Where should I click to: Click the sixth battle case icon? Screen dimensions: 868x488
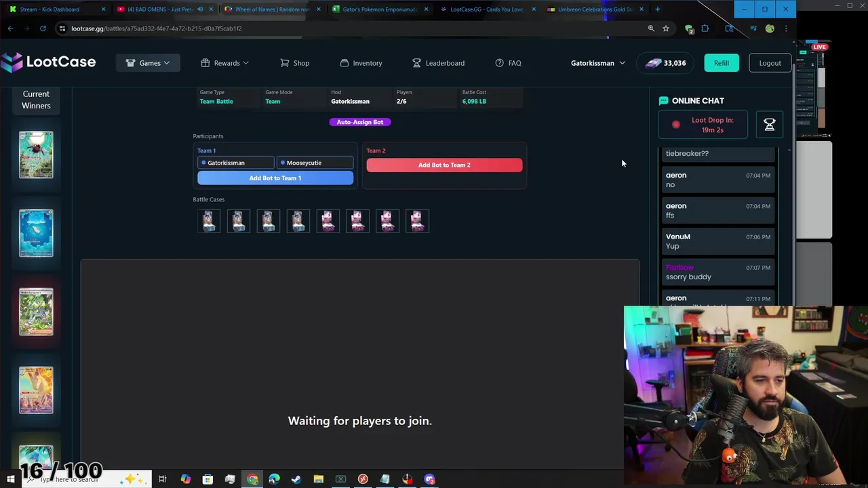point(357,221)
